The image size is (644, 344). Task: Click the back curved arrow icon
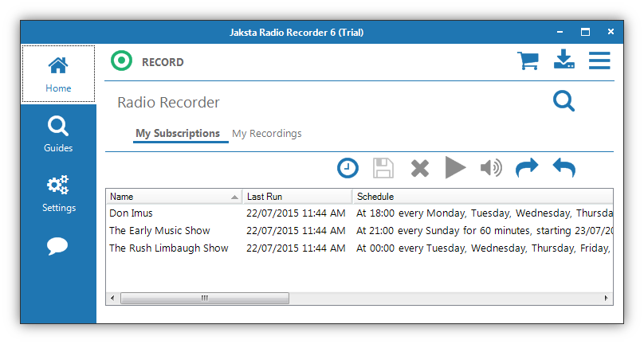(564, 167)
